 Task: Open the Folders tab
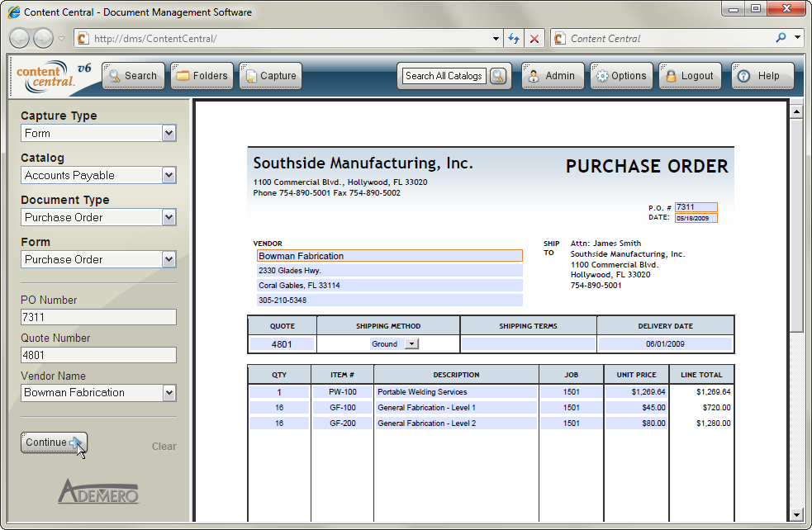pos(202,76)
